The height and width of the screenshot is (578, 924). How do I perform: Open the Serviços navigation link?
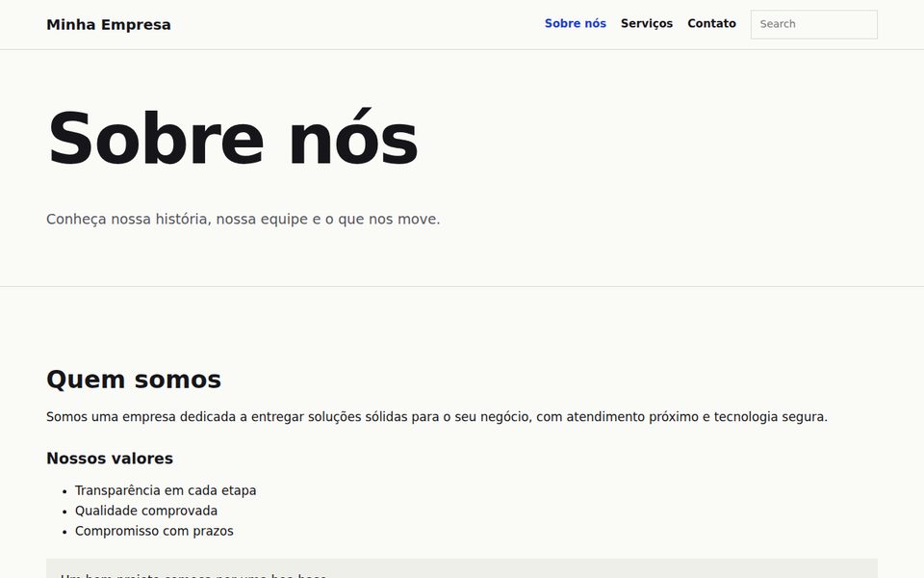coord(647,23)
